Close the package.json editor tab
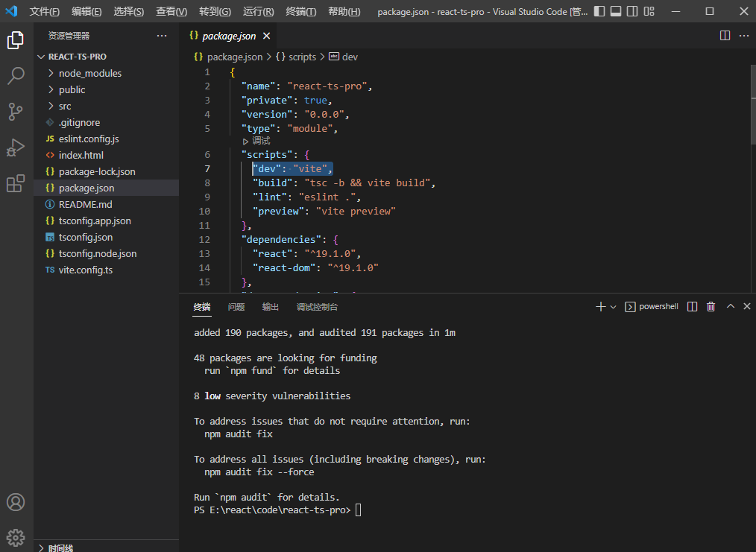This screenshot has height=552, width=756. click(267, 36)
